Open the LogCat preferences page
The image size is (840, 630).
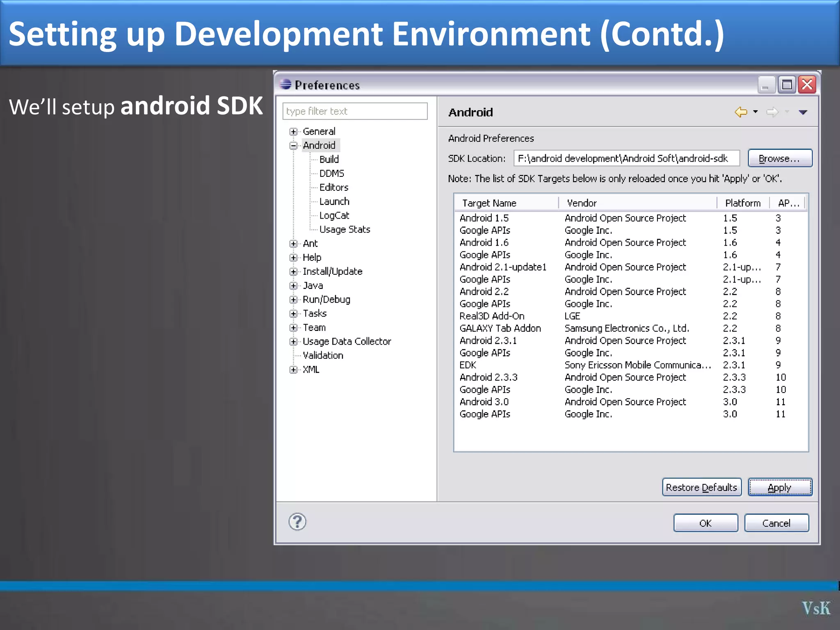[x=334, y=215]
